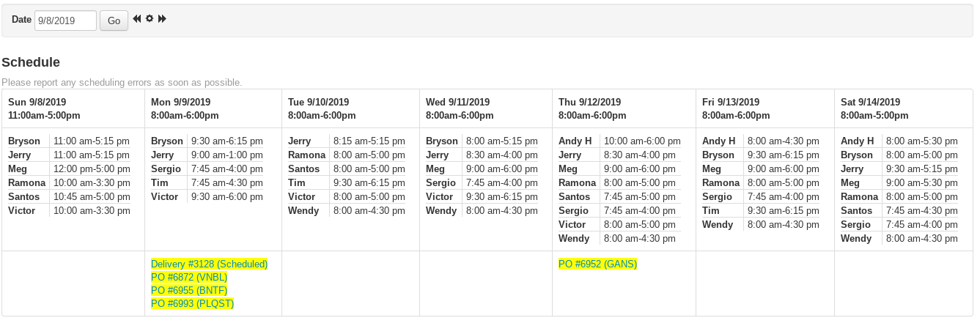Open PO #6955 (BNTF) link

189,290
